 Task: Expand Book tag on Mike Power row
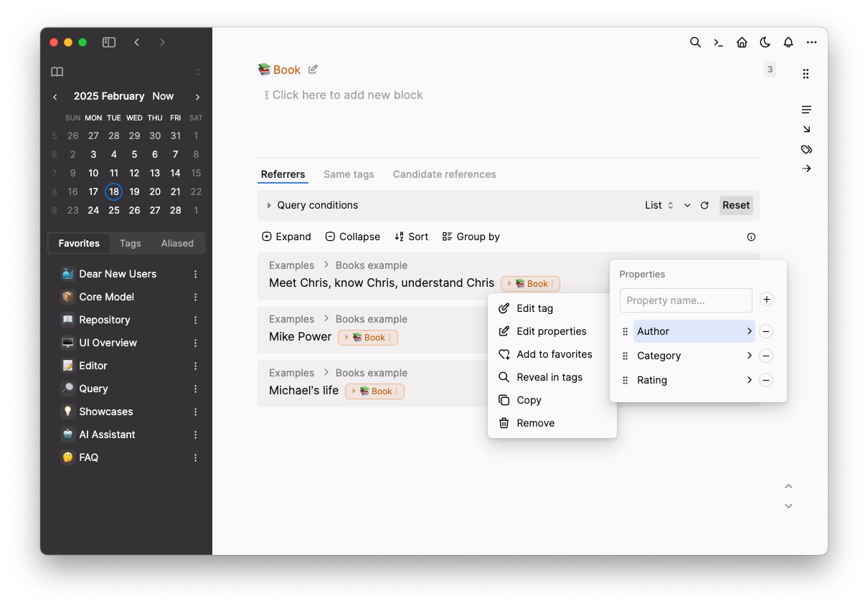coord(345,338)
